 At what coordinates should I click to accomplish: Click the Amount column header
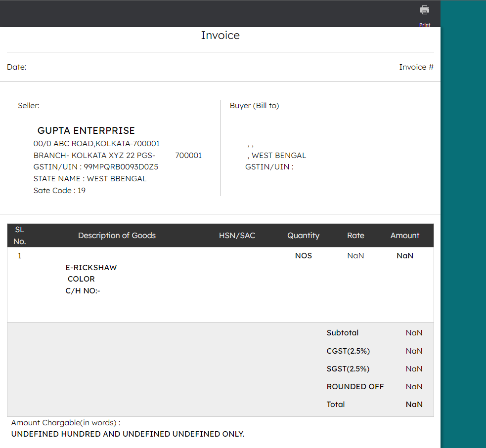point(404,236)
